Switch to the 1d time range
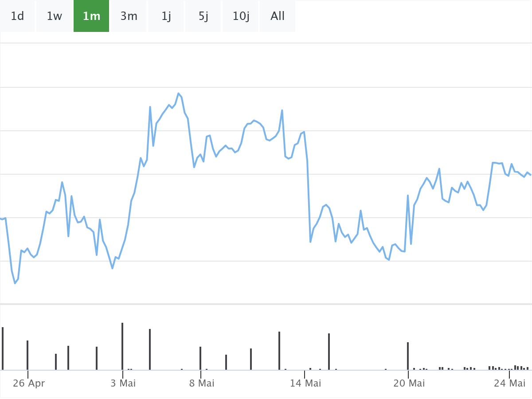The image size is (532, 399). (17, 16)
